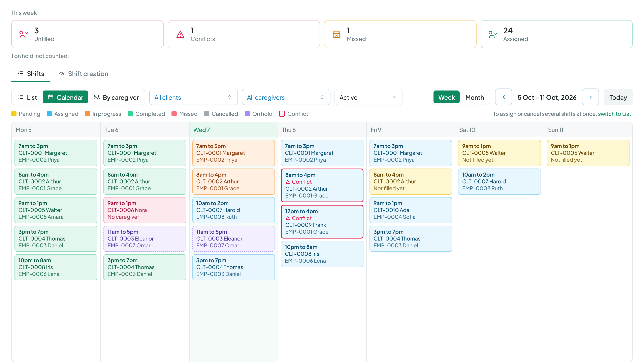Select the Month range toggle
This screenshot has height=362, width=644.
[x=475, y=97]
